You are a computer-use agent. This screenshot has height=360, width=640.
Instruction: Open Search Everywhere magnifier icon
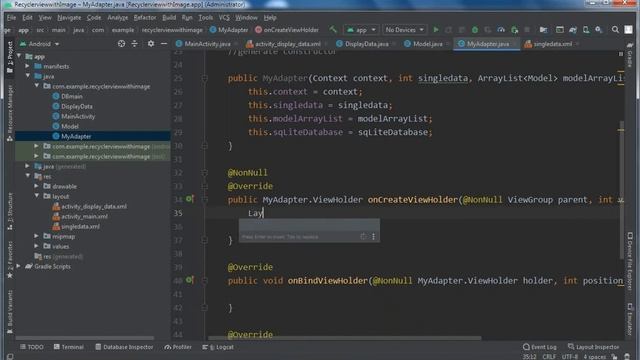(615, 29)
